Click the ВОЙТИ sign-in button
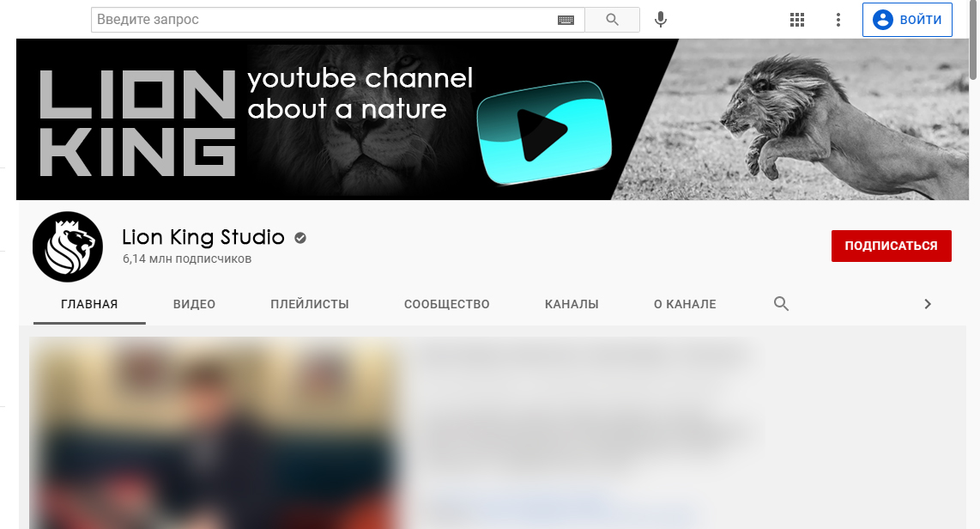980x529 pixels. (908, 20)
